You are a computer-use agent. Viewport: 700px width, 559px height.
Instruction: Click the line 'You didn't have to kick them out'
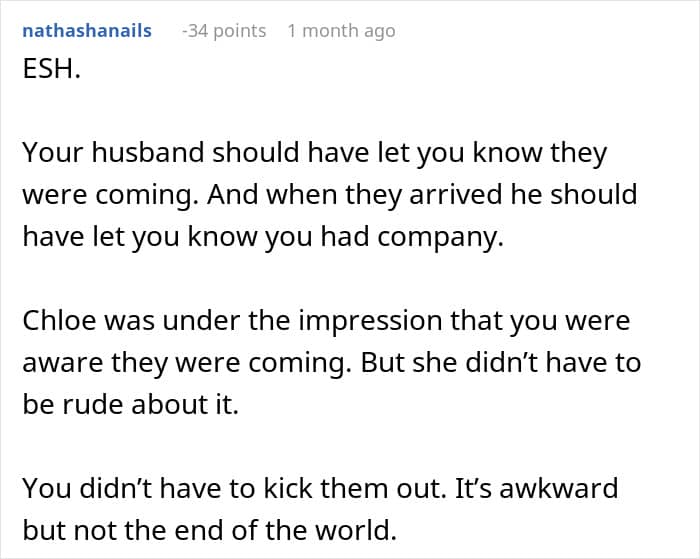tap(321, 488)
